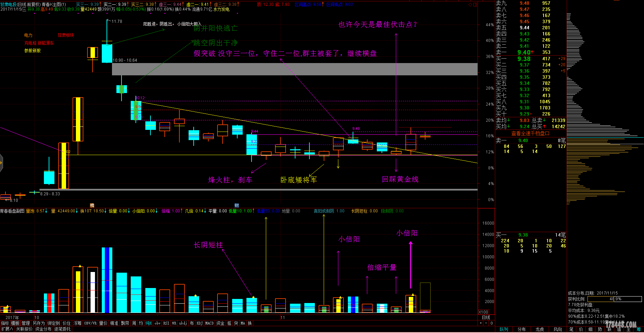Select the 浮筹 indicator template
644x333 pixels.
78,323
